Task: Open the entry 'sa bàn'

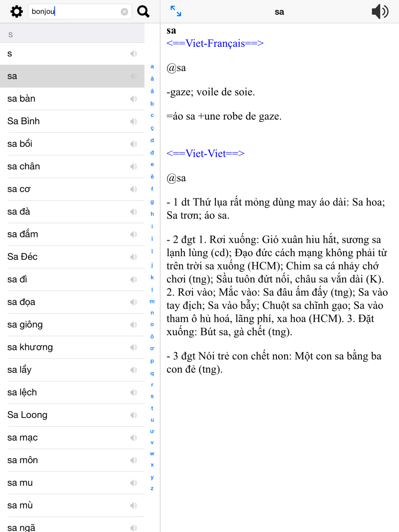Action: click(72, 99)
